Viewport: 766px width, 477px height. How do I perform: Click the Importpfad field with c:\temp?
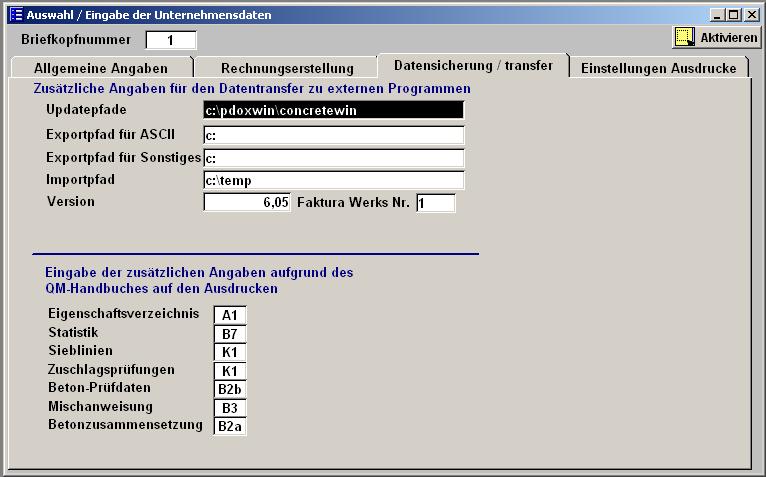[x=333, y=180]
